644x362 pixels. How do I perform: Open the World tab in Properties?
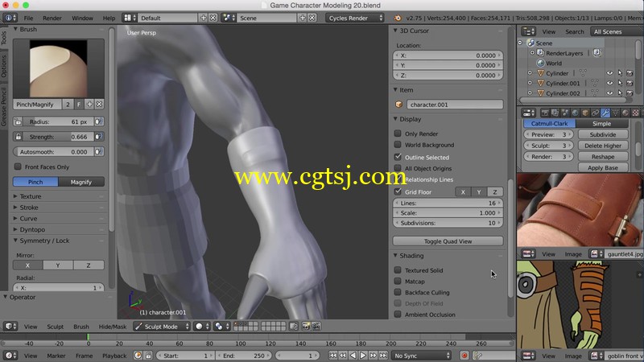pyautogui.click(x=575, y=113)
